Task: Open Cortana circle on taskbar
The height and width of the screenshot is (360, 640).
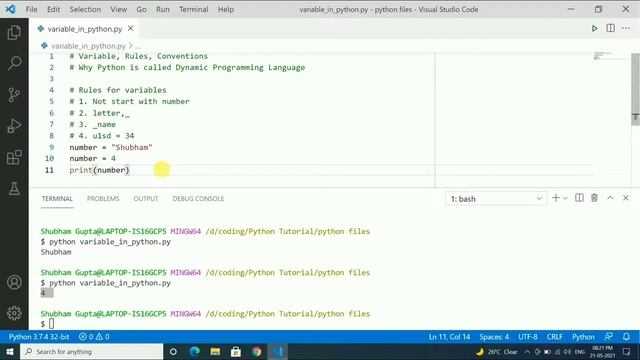Action: coord(173,351)
